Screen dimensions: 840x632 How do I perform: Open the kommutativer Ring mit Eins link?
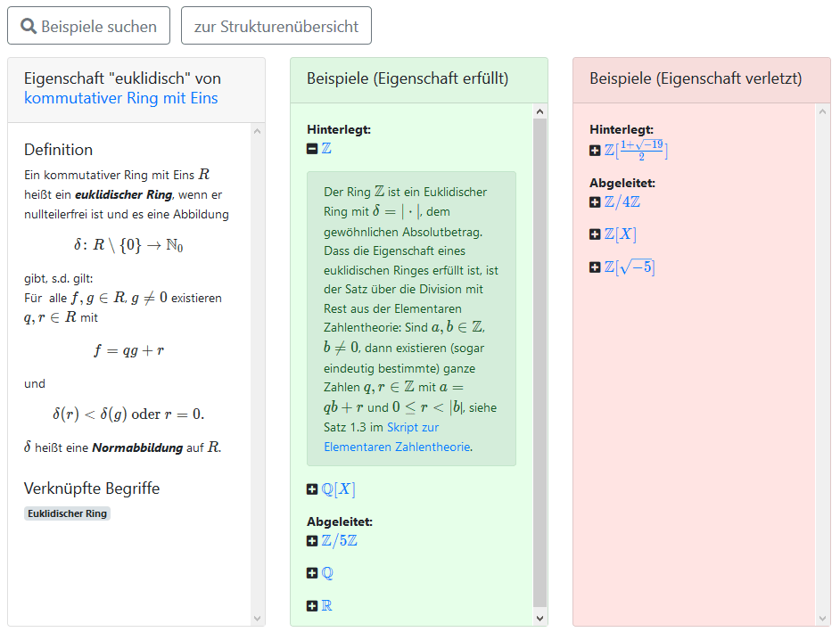[120, 98]
